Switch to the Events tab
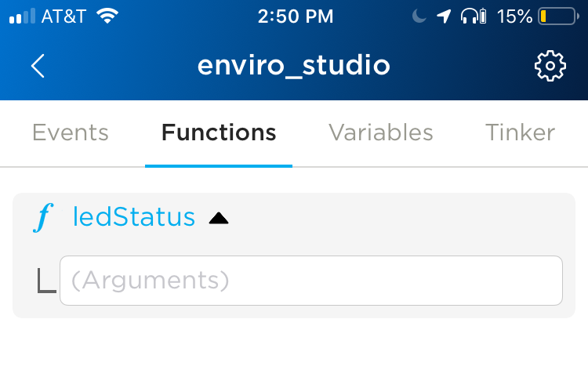 (71, 132)
